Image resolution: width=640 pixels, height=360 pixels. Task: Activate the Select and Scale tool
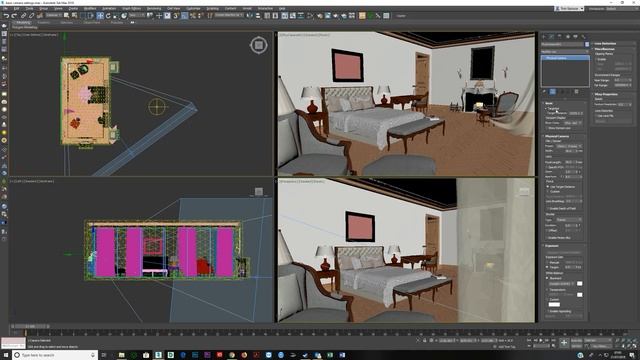coord(116,16)
